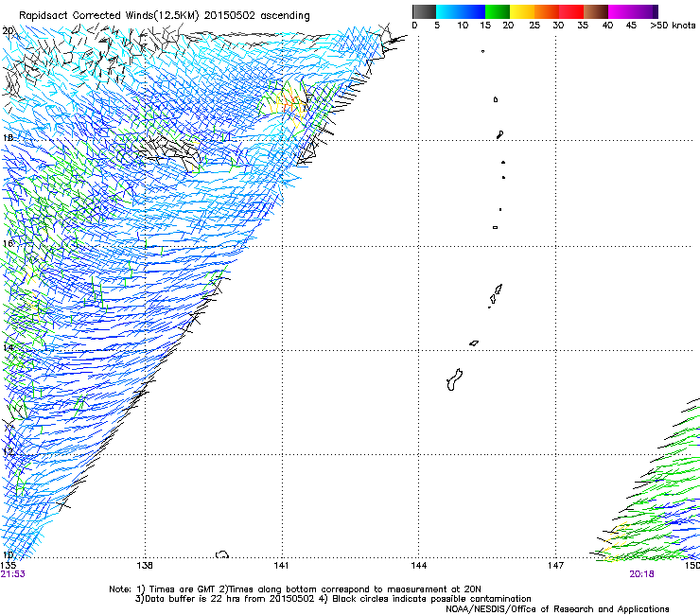Click the 'NOAA/NESDIS/Office of Research and Applications' credit
The height and width of the screenshot is (615, 700).
click(x=557, y=609)
